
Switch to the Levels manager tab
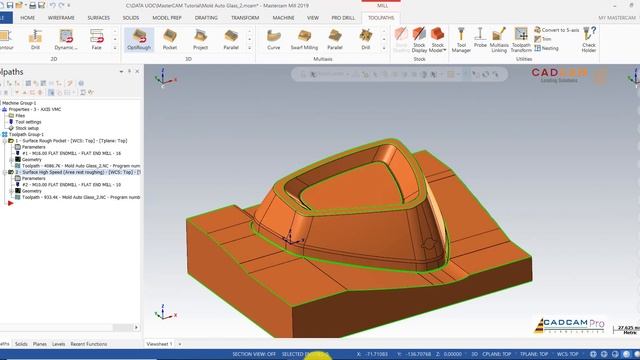[x=58, y=344]
